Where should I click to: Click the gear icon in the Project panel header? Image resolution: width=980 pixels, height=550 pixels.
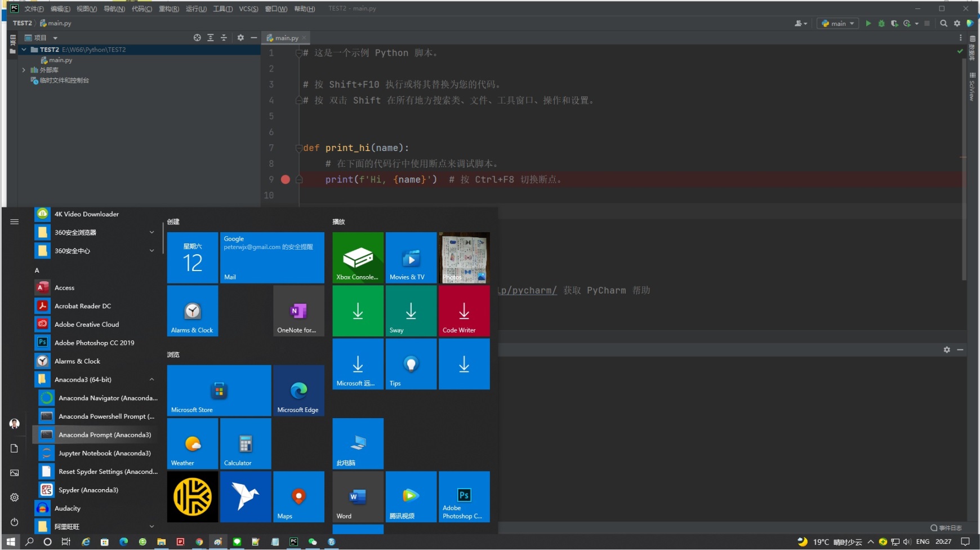240,37
